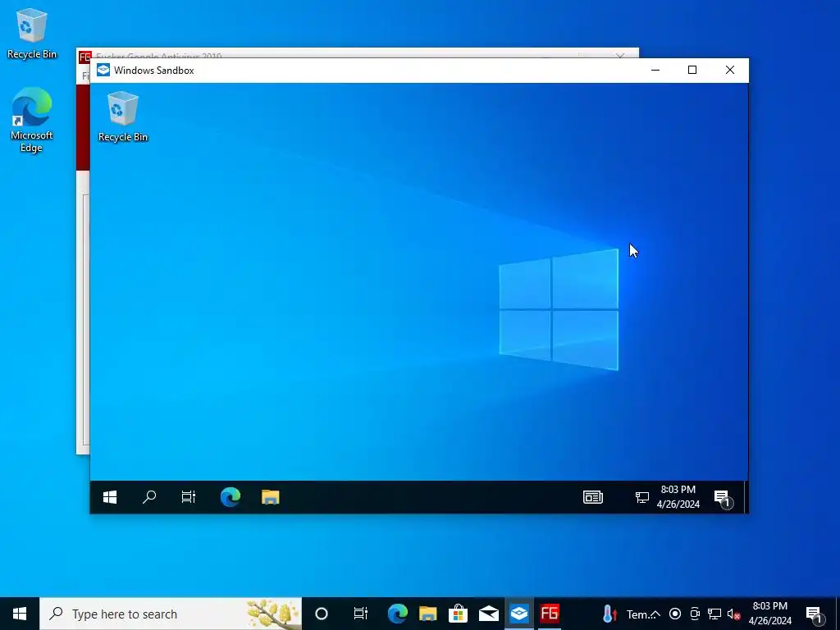
Task: Expand hidden tray icons chevron on host
Action: point(655,614)
